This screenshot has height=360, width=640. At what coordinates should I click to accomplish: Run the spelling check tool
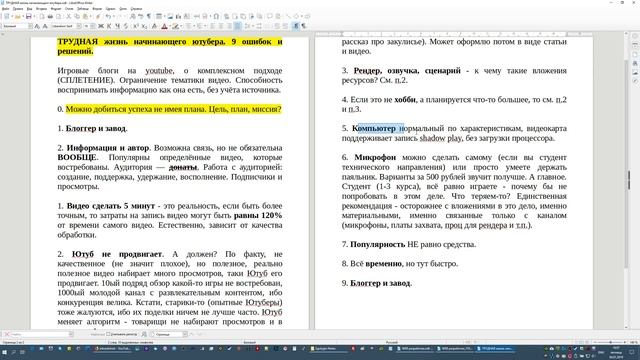[x=140, y=16]
